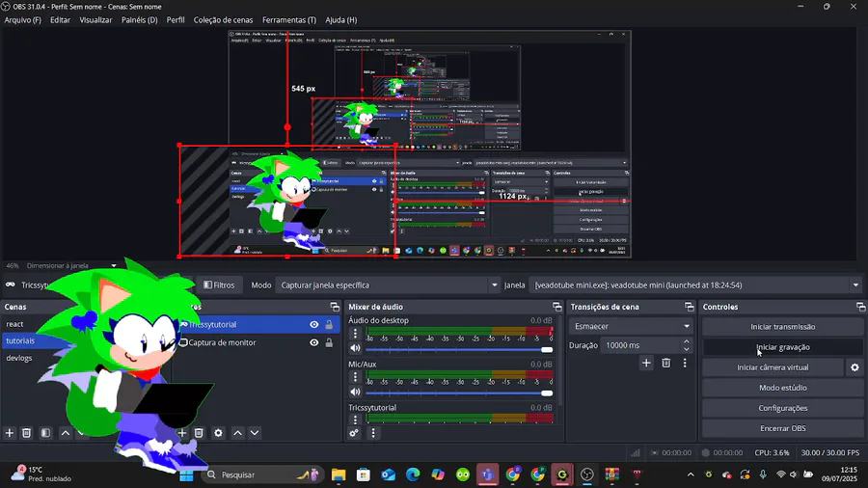
Task: Hide the Tricssytutorial source with eye icon
Action: click(x=313, y=325)
